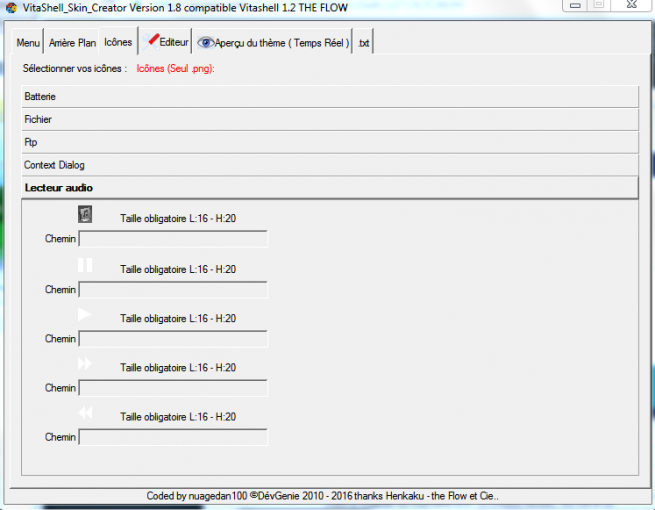
Task: Click the rewind icon preview
Action: [85, 413]
